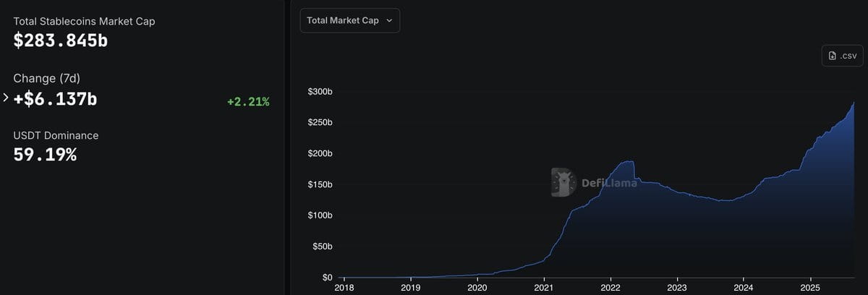Click the file icon on the .csv button

click(833, 56)
